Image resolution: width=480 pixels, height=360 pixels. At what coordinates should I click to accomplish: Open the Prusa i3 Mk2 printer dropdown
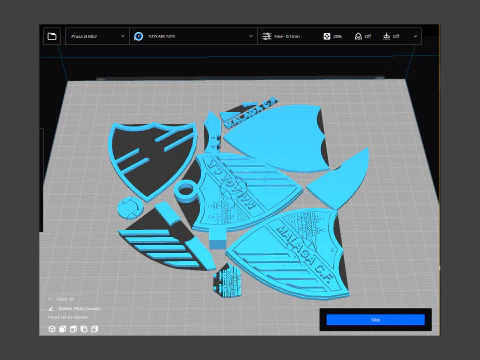tap(97, 36)
